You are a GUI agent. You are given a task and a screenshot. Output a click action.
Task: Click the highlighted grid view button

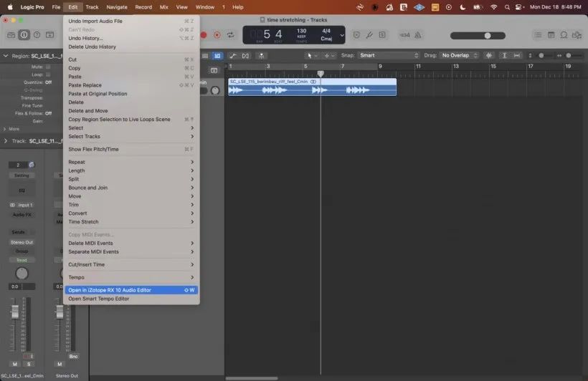click(217, 56)
